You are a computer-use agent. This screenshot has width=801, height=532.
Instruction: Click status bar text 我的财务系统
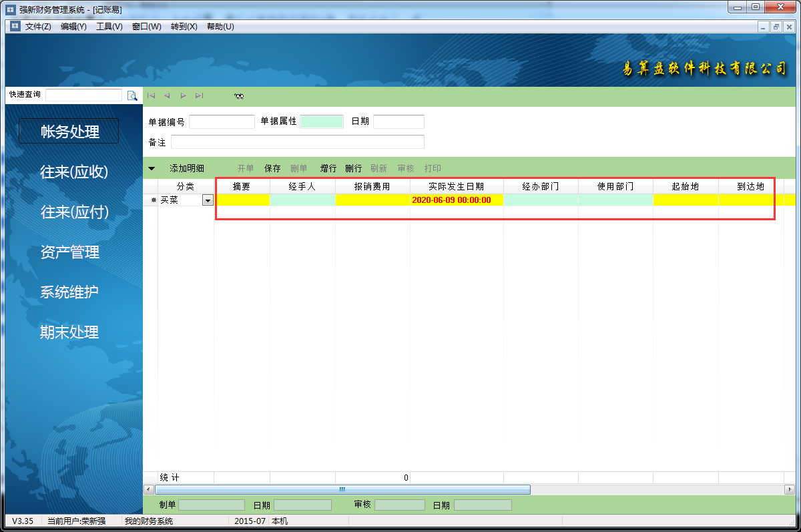coord(148,521)
